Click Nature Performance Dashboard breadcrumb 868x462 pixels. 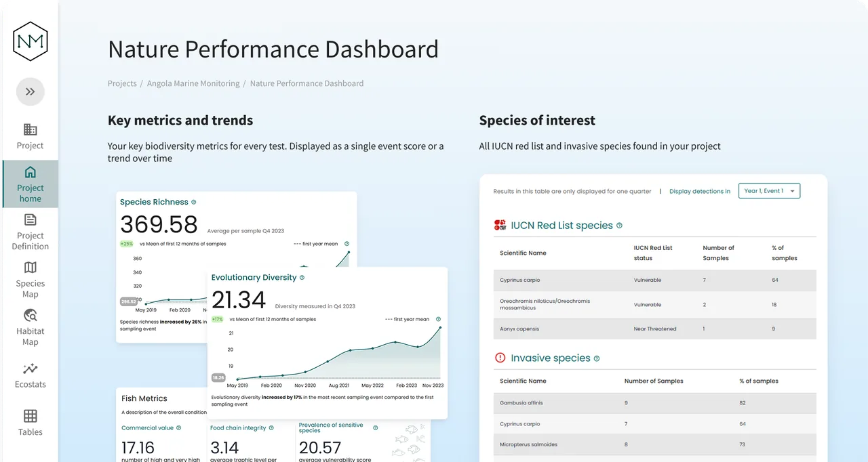coord(307,83)
